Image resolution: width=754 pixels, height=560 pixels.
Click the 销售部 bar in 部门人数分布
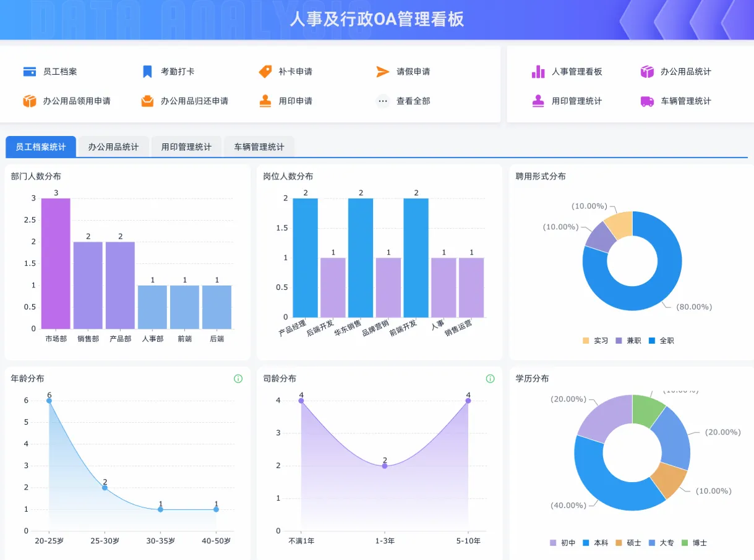[88, 285]
